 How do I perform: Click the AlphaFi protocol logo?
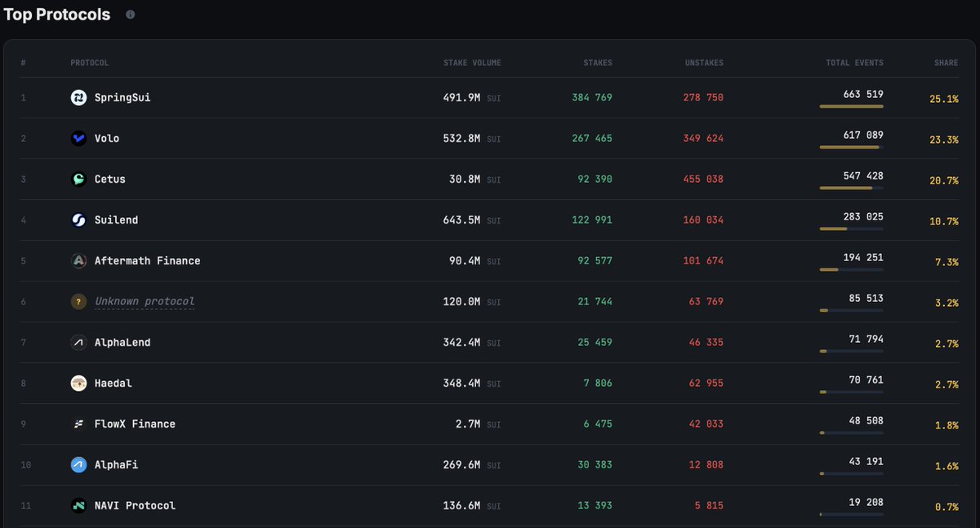78,465
